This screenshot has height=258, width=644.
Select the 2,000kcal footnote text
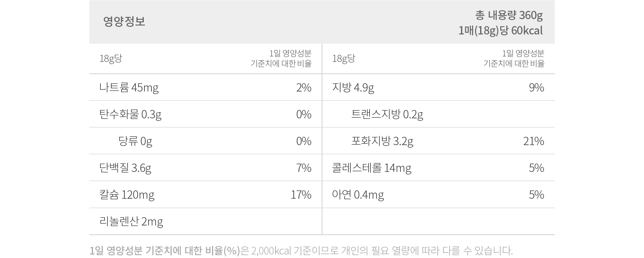click(x=271, y=251)
